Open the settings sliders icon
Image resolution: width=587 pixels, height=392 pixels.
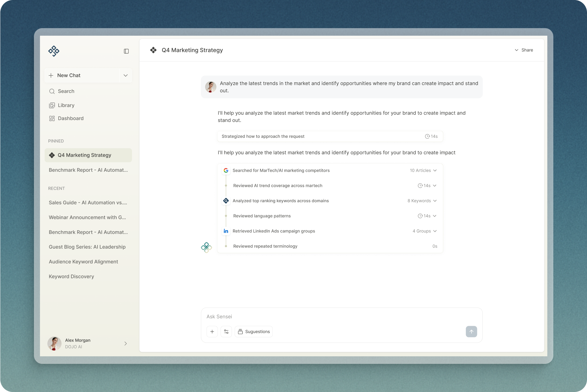point(226,331)
